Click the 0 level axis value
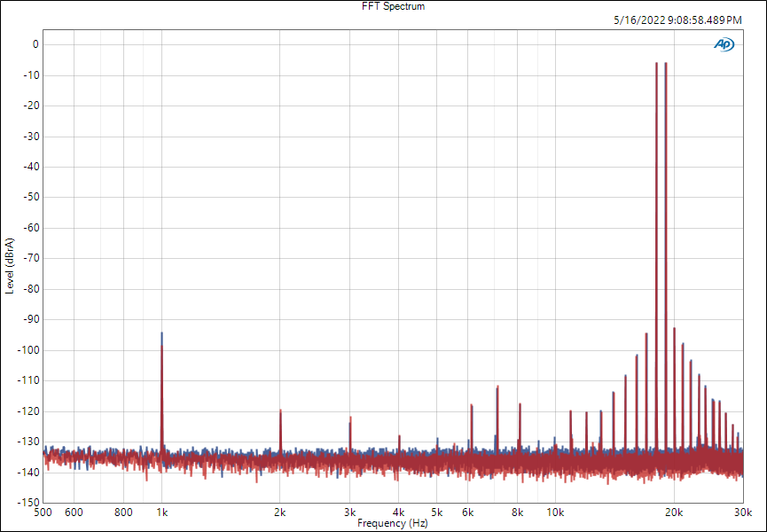The image size is (767, 532). [35, 44]
